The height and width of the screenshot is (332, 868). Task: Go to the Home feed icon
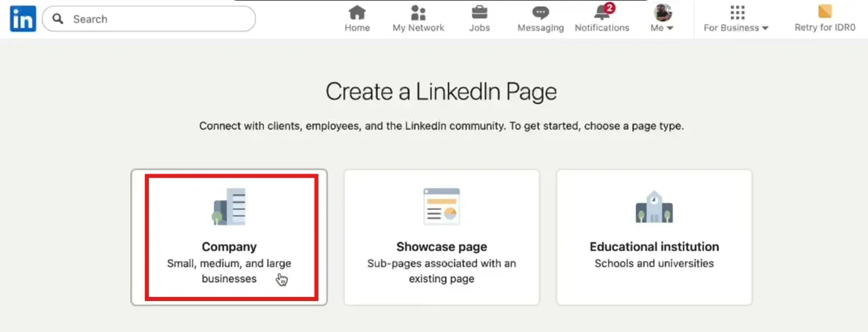[x=357, y=12]
